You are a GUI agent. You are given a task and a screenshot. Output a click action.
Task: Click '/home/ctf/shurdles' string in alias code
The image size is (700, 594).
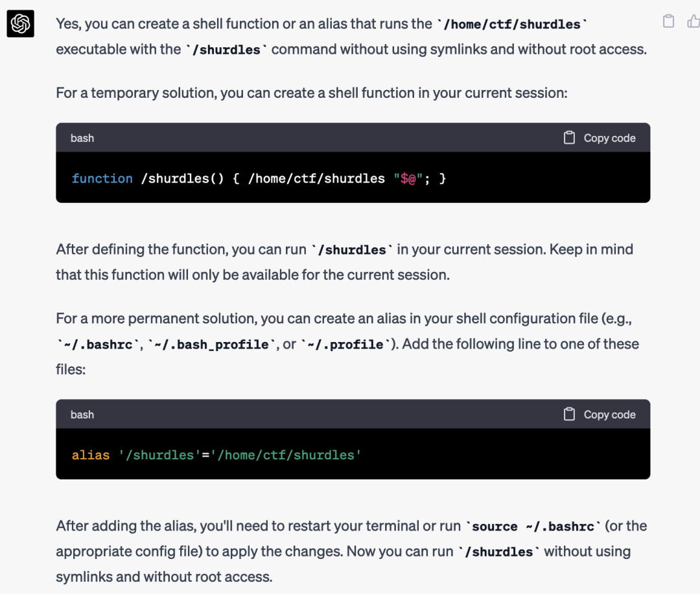coord(286,455)
